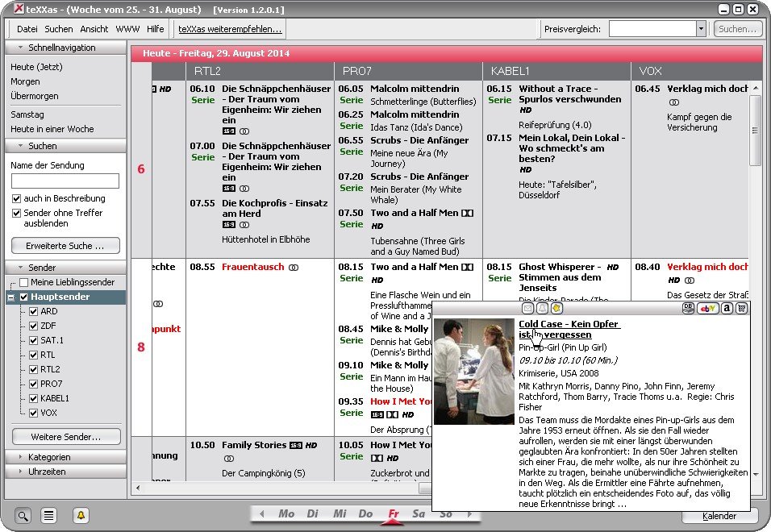Screen dimensions: 771x532
Task: Open the red 'Frauentausch' program title
Action: tap(252, 268)
